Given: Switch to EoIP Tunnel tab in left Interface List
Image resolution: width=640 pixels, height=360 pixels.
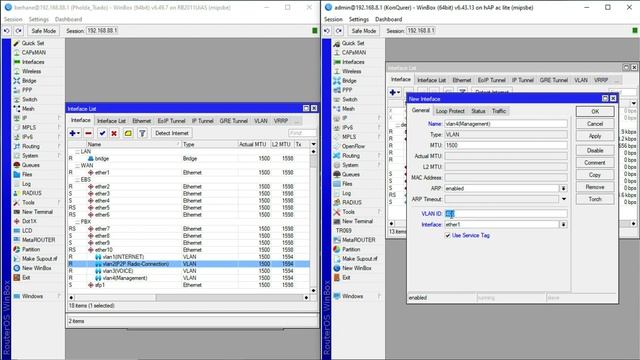Looking at the screenshot, I should pos(171,121).
